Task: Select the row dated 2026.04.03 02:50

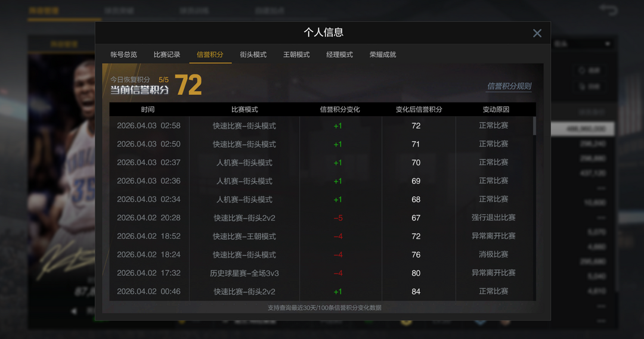Action: pos(321,144)
